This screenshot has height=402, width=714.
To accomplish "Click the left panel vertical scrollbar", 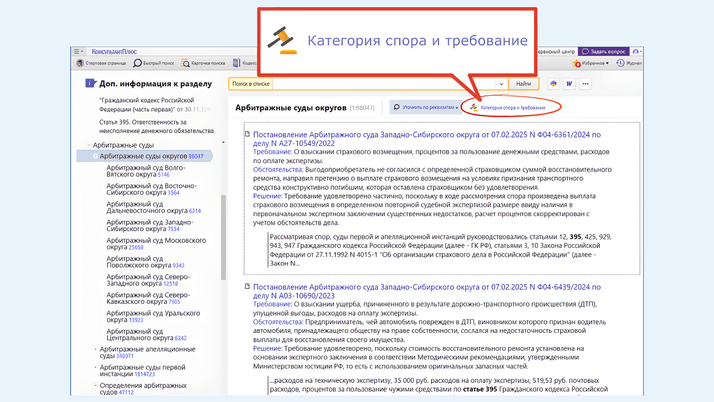I will [x=223, y=237].
